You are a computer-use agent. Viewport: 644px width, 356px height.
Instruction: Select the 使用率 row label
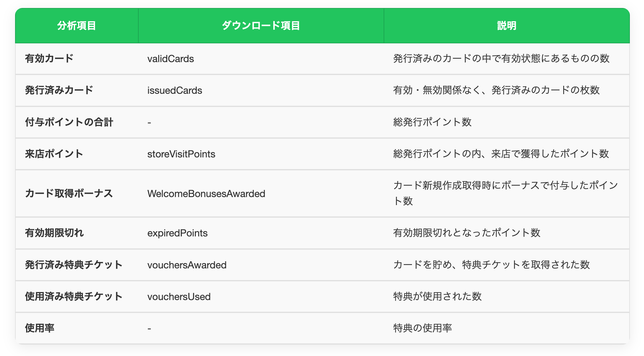point(40,328)
